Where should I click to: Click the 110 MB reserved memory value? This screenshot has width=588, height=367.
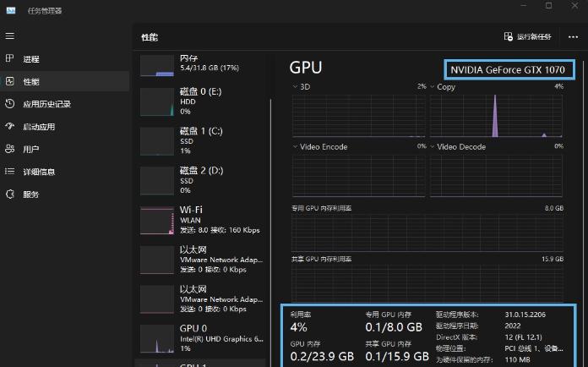point(518,360)
